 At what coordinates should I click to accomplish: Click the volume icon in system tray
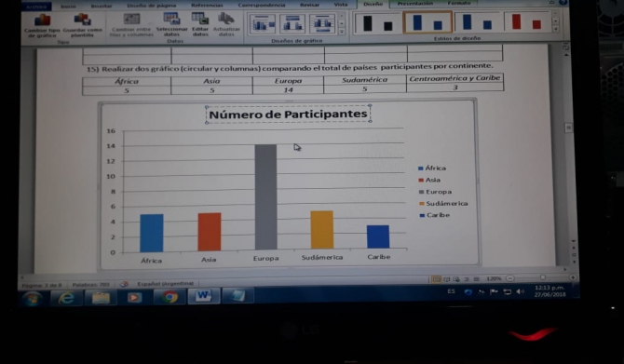(520, 291)
